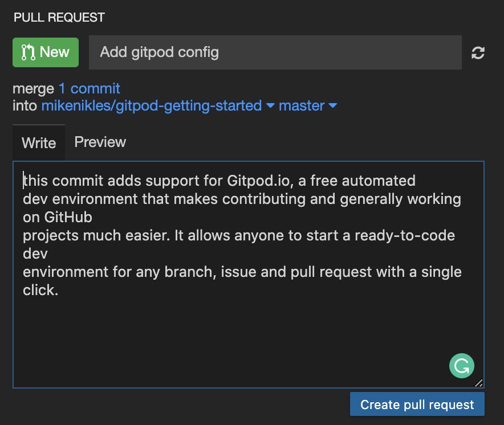504x425 pixels.
Task: Focus the 'Add gitpod config' title field
Action: [x=275, y=52]
